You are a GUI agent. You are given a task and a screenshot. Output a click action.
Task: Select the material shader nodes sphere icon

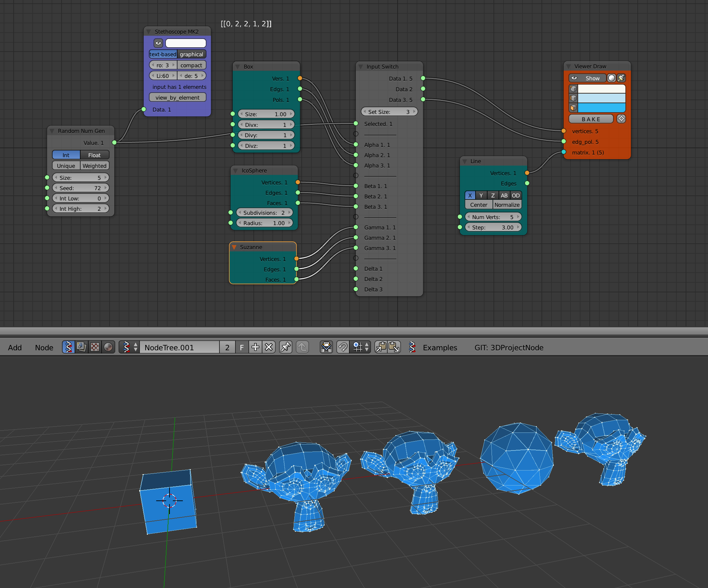click(x=108, y=347)
